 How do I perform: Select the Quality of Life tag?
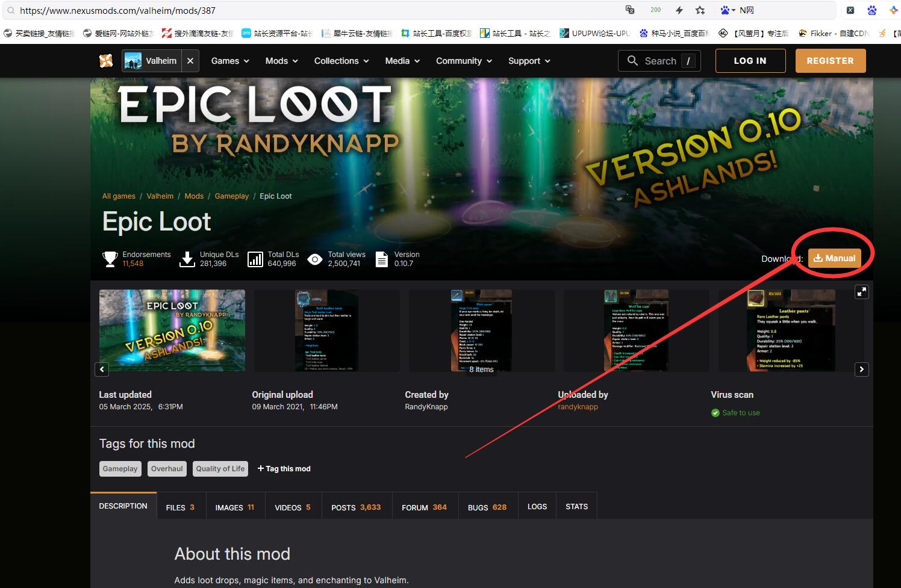[x=220, y=469]
